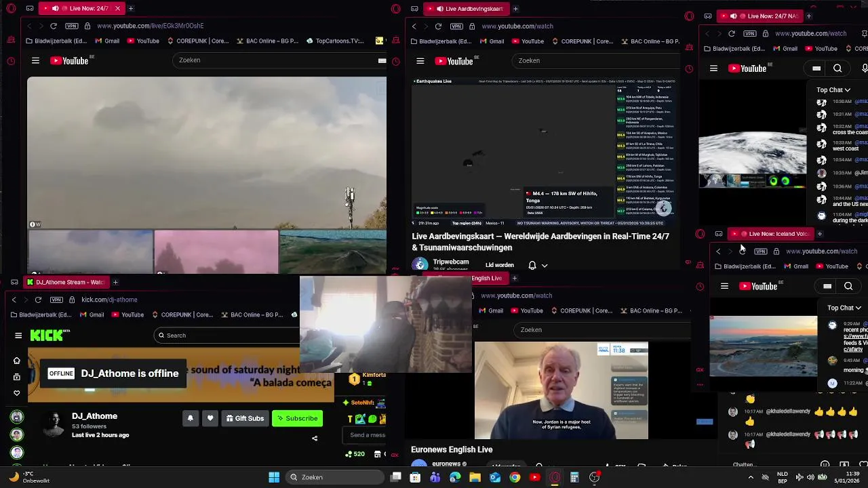Focus the Kick Search field
Screen dimensions: 868x488
[x=227, y=335]
